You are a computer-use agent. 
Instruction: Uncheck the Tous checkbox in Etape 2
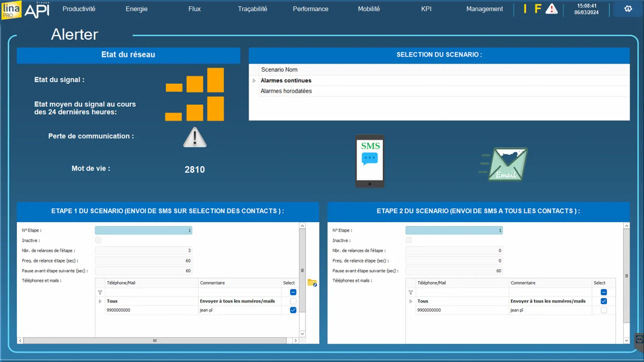point(603,301)
